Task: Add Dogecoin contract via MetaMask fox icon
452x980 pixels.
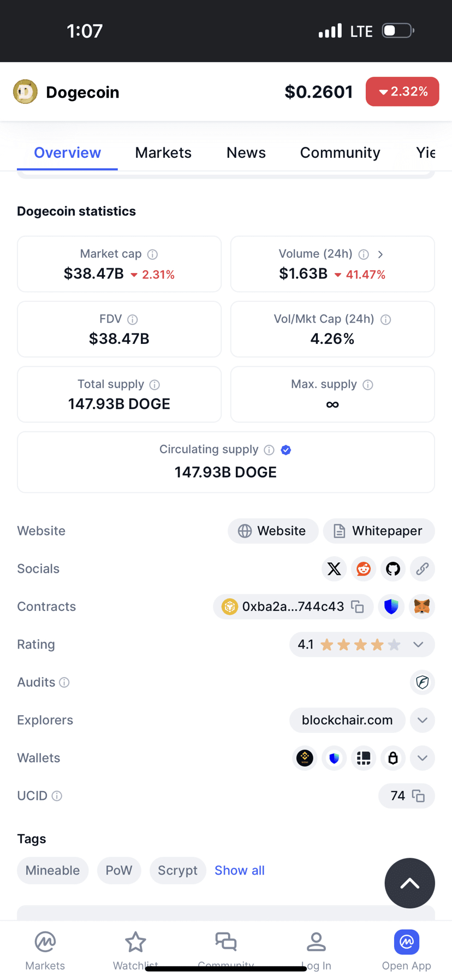Action: (421, 607)
